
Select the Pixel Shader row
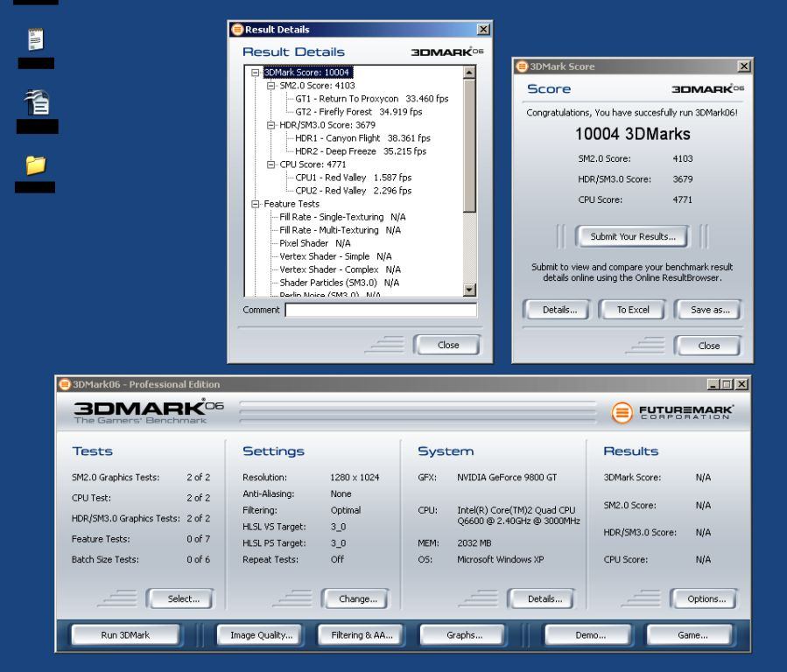tap(314, 243)
